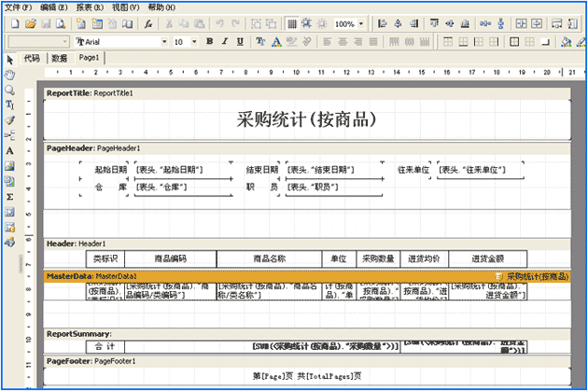Center text horizontally icon
Image resolution: width=588 pixels, height=391 pixels.
click(343, 41)
